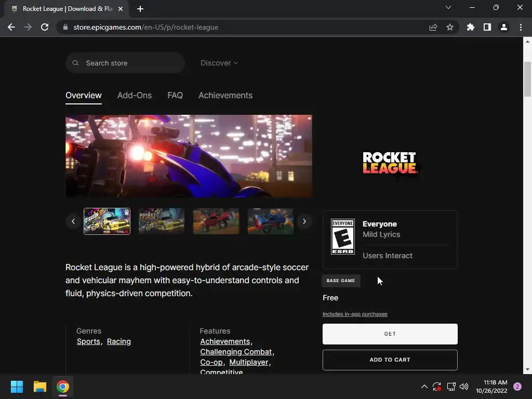Open the FAQ tab
The width and height of the screenshot is (532, 399).
tap(175, 96)
